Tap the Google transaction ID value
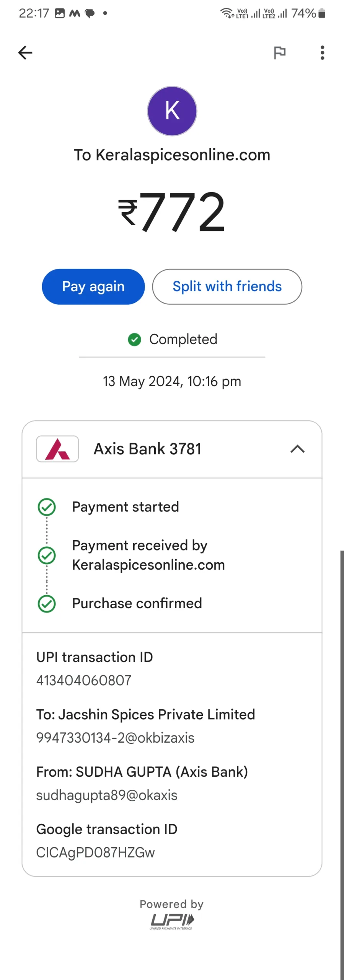 click(95, 853)
